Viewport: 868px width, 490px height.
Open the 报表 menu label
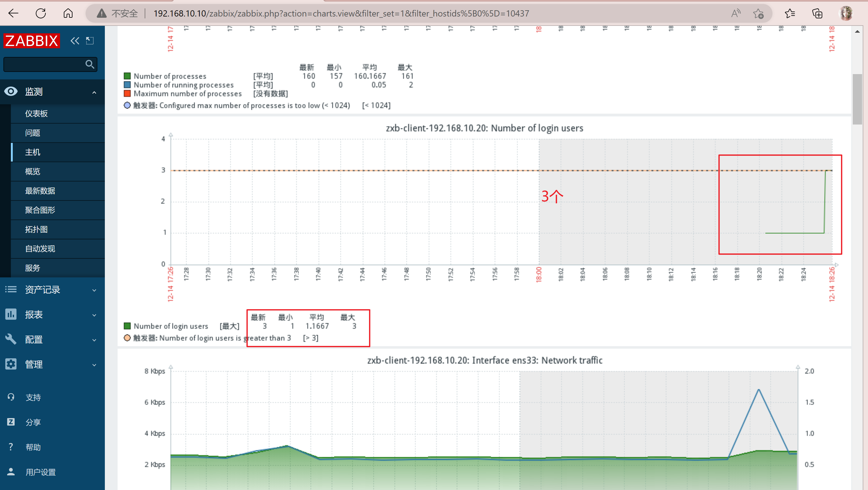[x=34, y=315]
